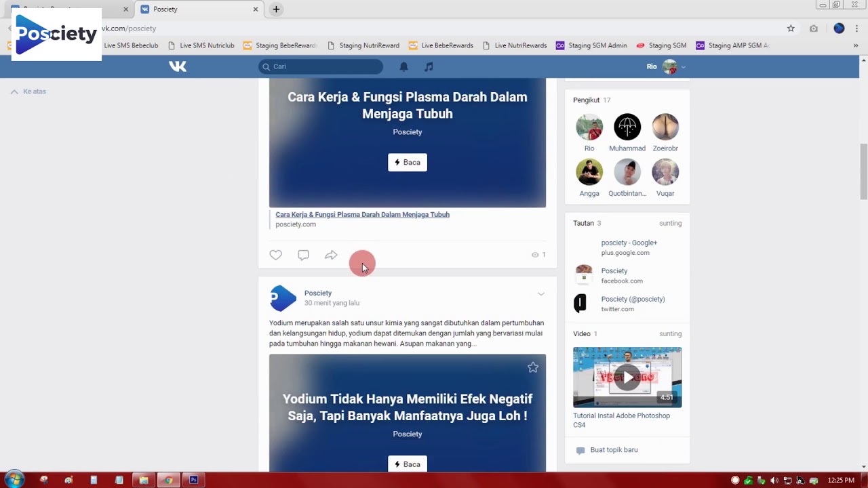The width and height of the screenshot is (868, 488).
Task: Open the Staging NutriReward bookmark
Action: click(x=363, y=45)
